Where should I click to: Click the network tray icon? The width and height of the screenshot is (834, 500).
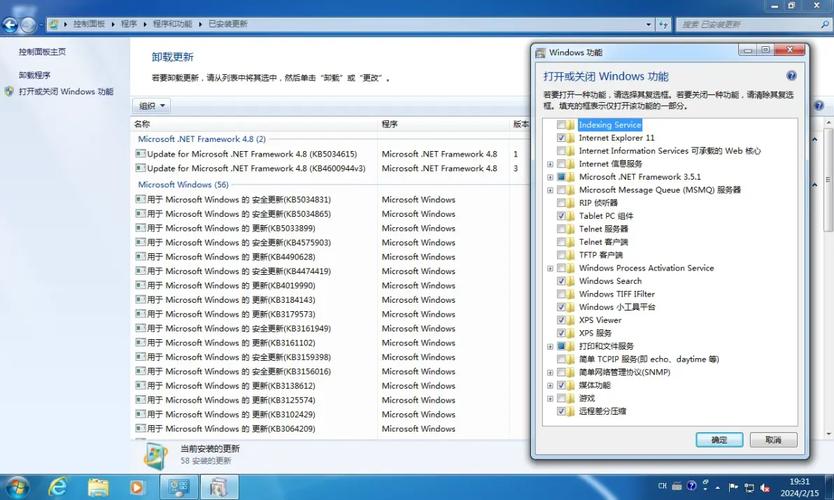click(x=749, y=487)
